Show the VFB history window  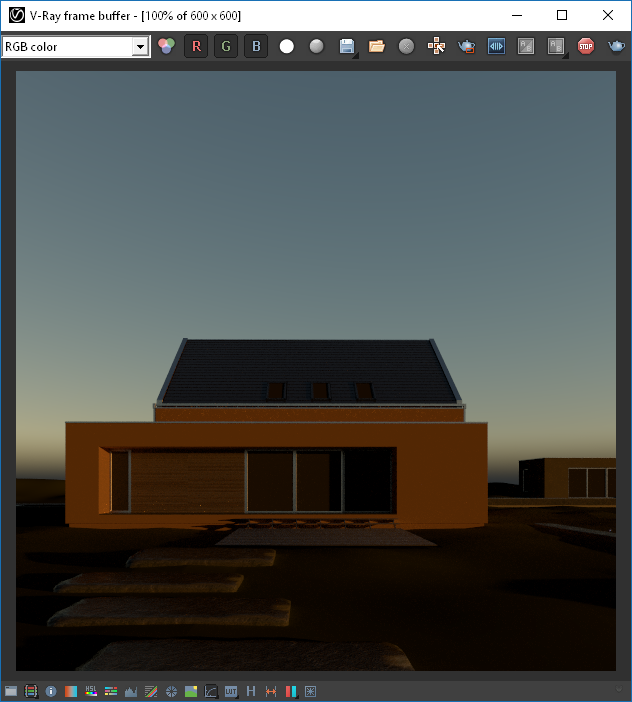(x=11, y=691)
